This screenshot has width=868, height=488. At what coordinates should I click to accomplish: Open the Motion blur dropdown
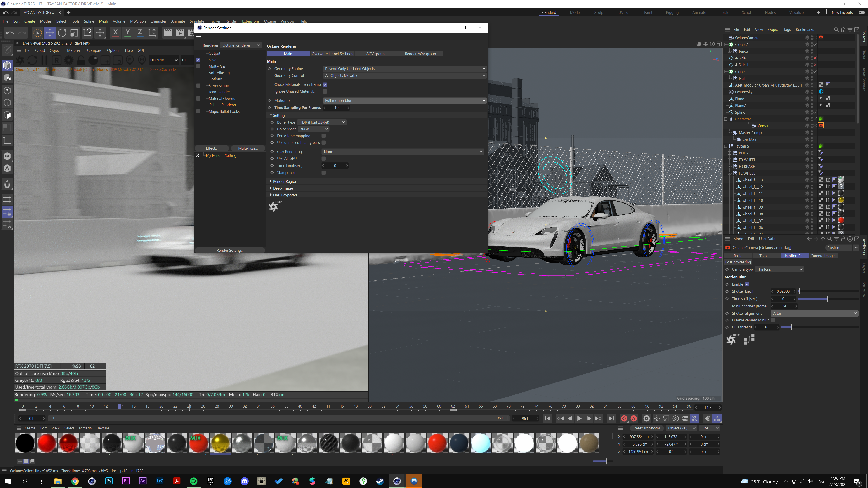[x=404, y=101]
